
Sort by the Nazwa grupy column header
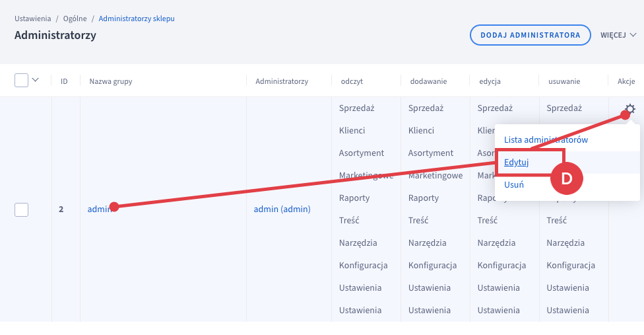coord(111,81)
